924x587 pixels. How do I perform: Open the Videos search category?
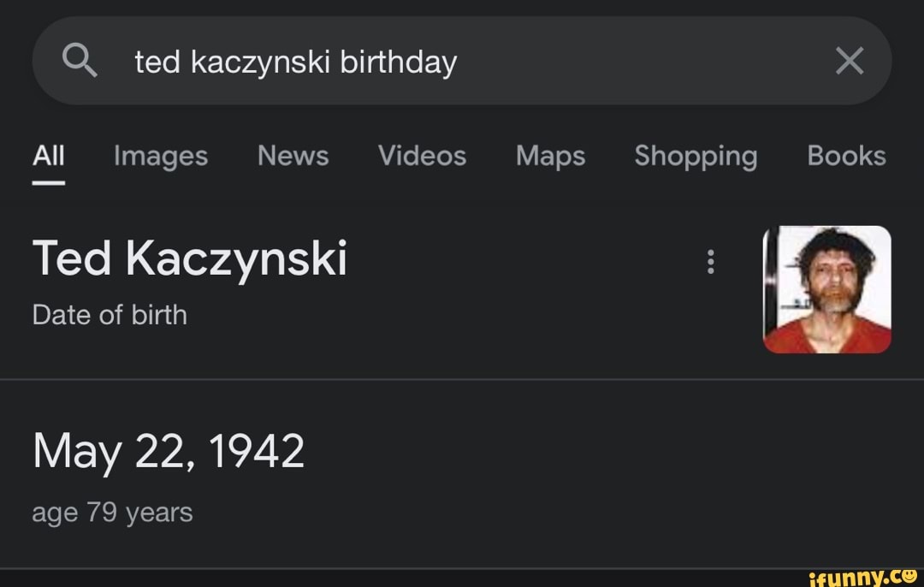click(x=422, y=156)
